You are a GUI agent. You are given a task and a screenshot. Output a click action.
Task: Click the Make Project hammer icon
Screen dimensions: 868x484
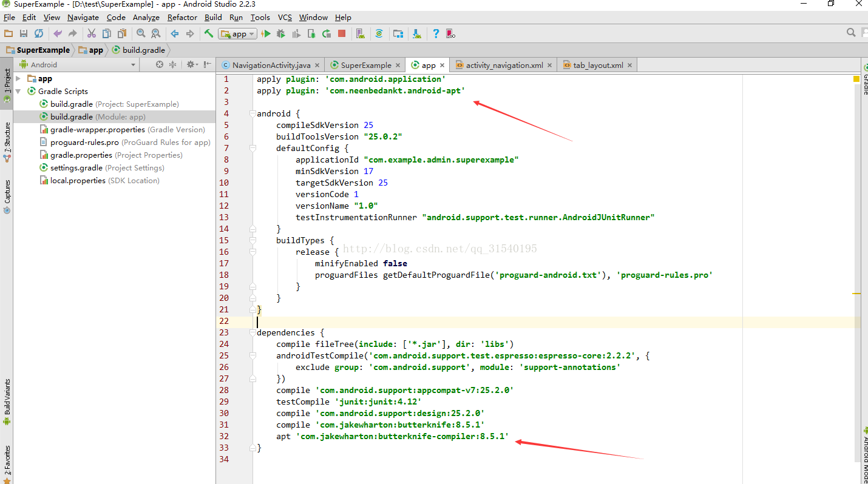click(209, 33)
